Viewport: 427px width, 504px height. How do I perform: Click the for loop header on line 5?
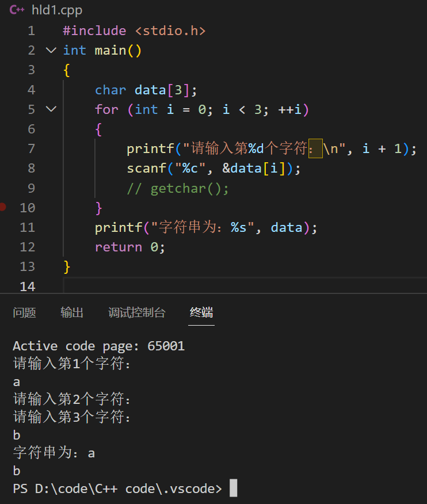[201, 110]
